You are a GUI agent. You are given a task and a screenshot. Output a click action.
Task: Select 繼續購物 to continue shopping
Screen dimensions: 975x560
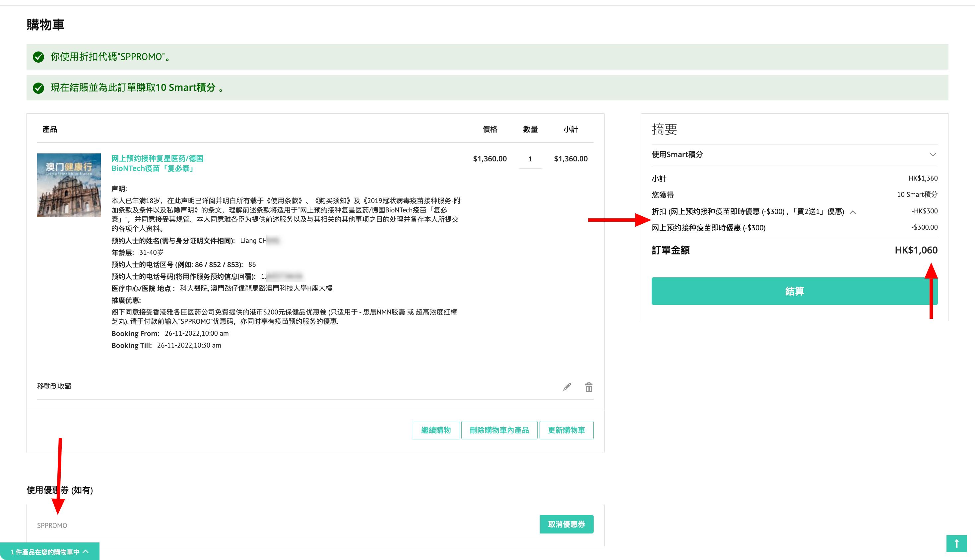pos(435,430)
